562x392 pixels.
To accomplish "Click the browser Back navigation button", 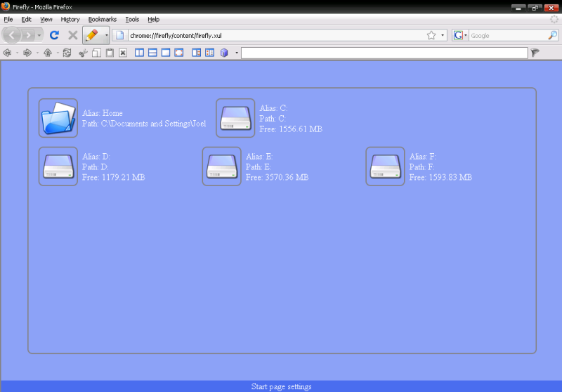I will click(12, 35).
